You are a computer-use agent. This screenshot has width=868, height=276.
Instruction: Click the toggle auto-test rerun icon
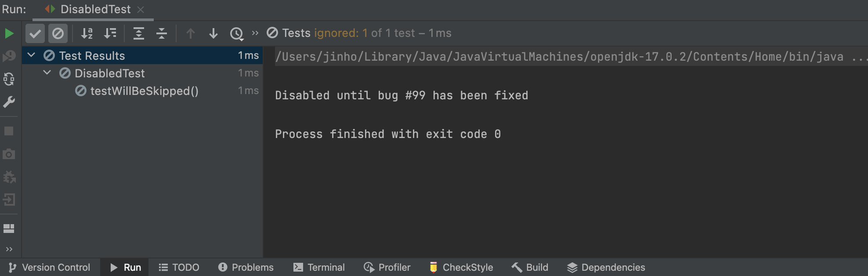(x=9, y=79)
